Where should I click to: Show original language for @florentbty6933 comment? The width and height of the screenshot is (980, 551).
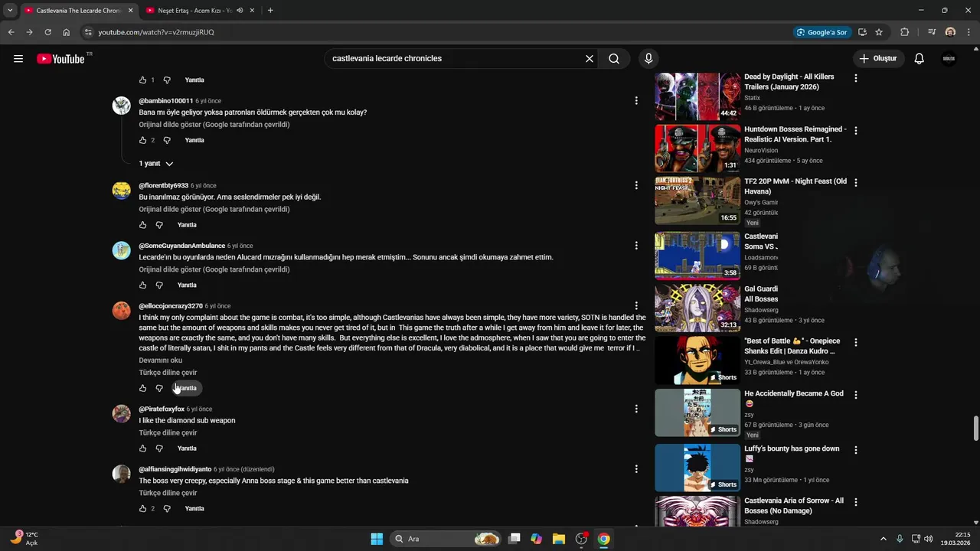pos(214,210)
